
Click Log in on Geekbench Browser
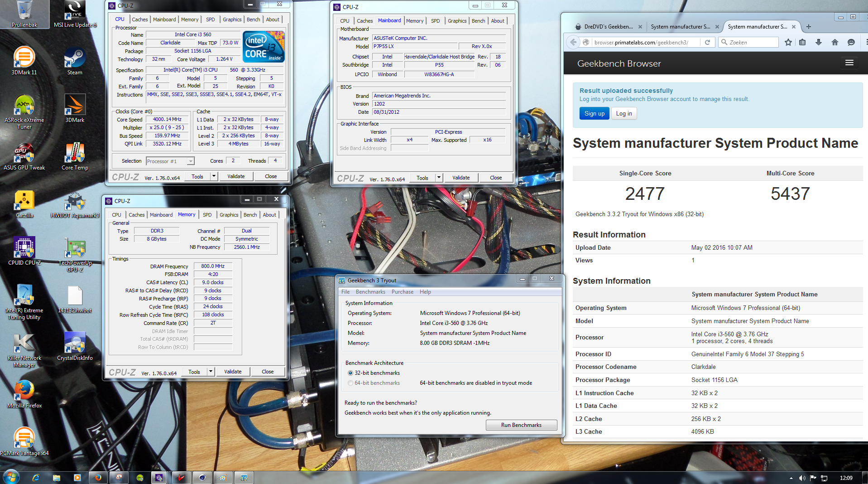pos(624,113)
